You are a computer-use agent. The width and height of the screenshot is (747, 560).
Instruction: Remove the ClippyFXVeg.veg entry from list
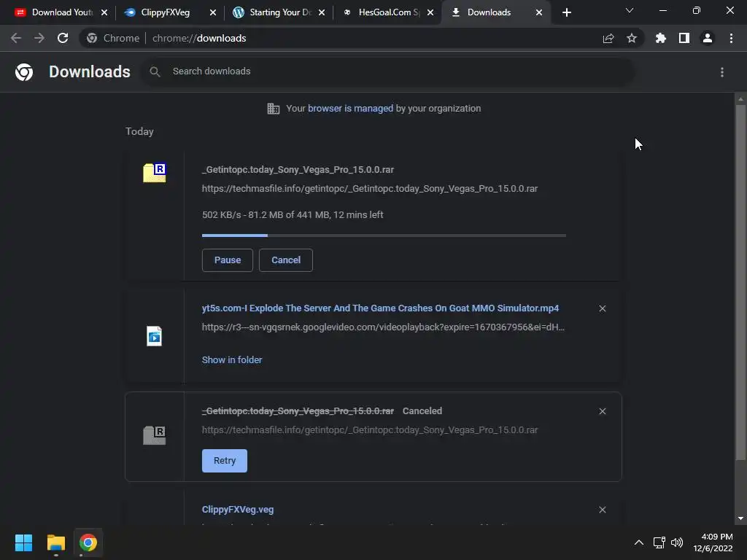[602, 510]
